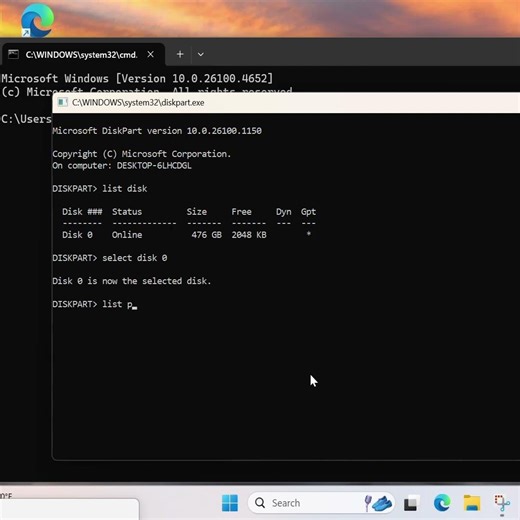
Task: Open Microsoft Edge desktop shortcut
Action: click(x=37, y=20)
